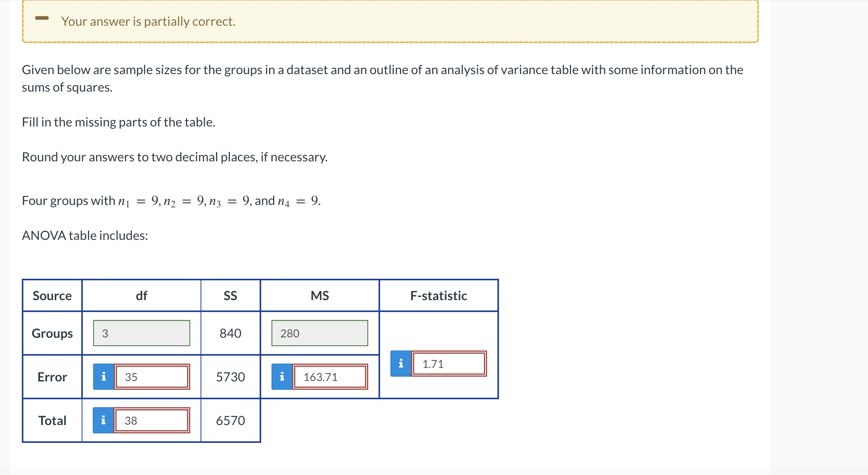Click the SS value 840 for Groups
The height and width of the screenshot is (475, 868).
[231, 333]
